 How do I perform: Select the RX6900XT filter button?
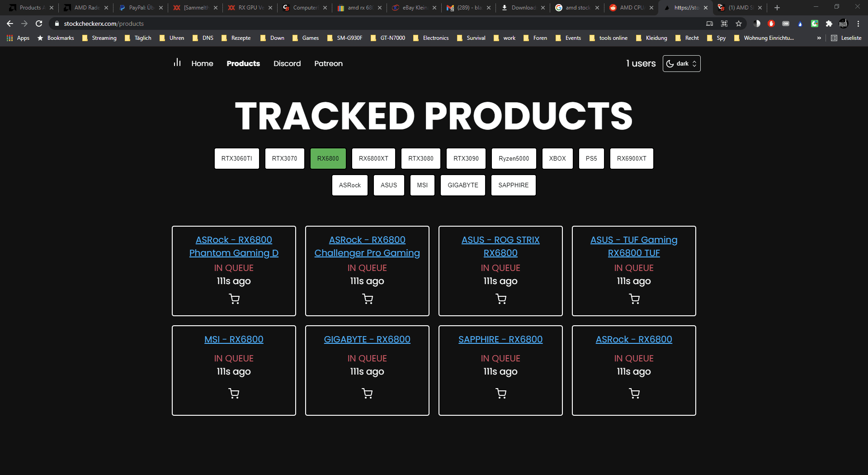[x=632, y=158]
